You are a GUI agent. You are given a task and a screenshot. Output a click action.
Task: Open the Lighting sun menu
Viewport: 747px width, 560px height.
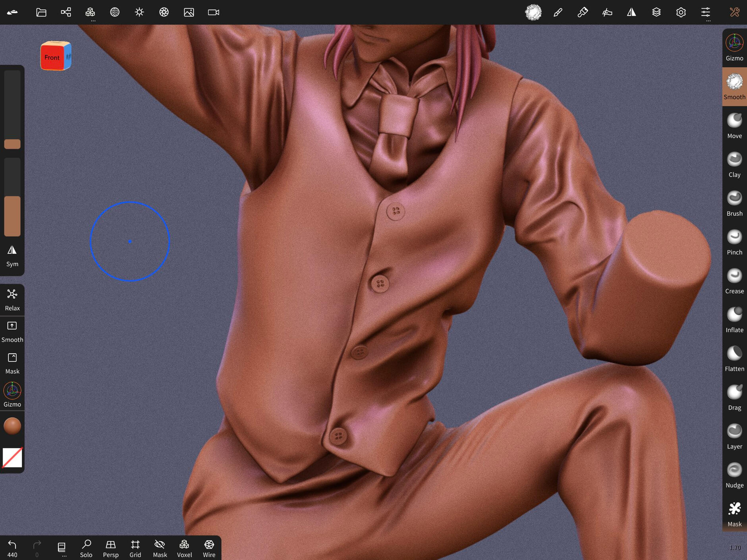click(x=139, y=12)
